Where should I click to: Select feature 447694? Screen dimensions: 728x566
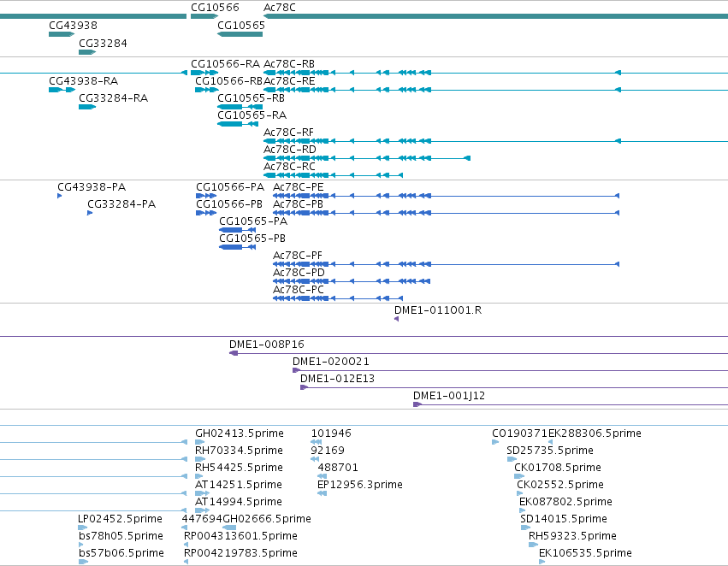pyautogui.click(x=202, y=519)
